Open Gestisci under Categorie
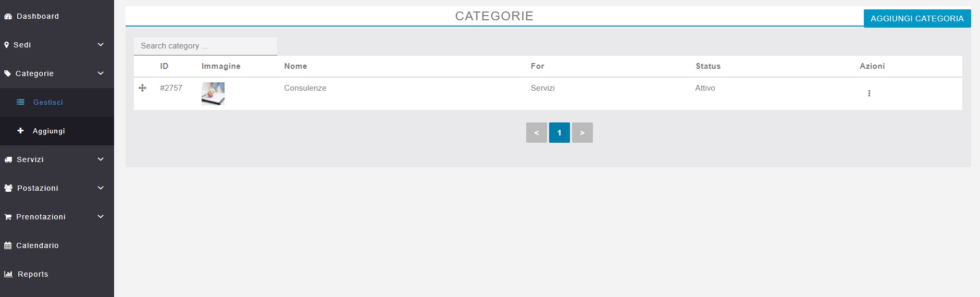The image size is (980, 297). coord(48,103)
